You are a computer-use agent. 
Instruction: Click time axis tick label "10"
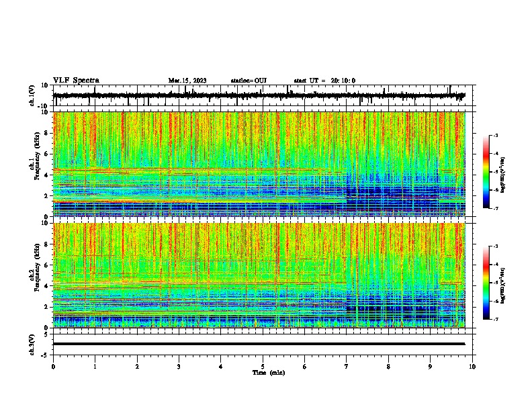(472, 367)
